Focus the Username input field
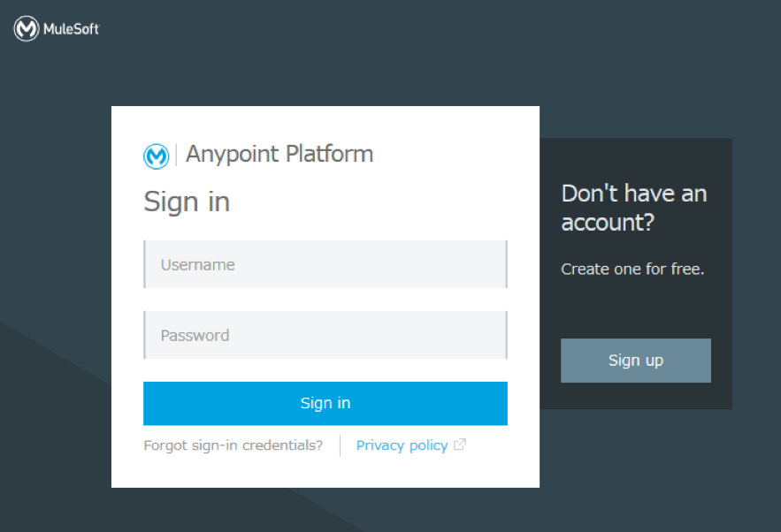Viewport: 781px width, 532px height. pyautogui.click(x=325, y=264)
